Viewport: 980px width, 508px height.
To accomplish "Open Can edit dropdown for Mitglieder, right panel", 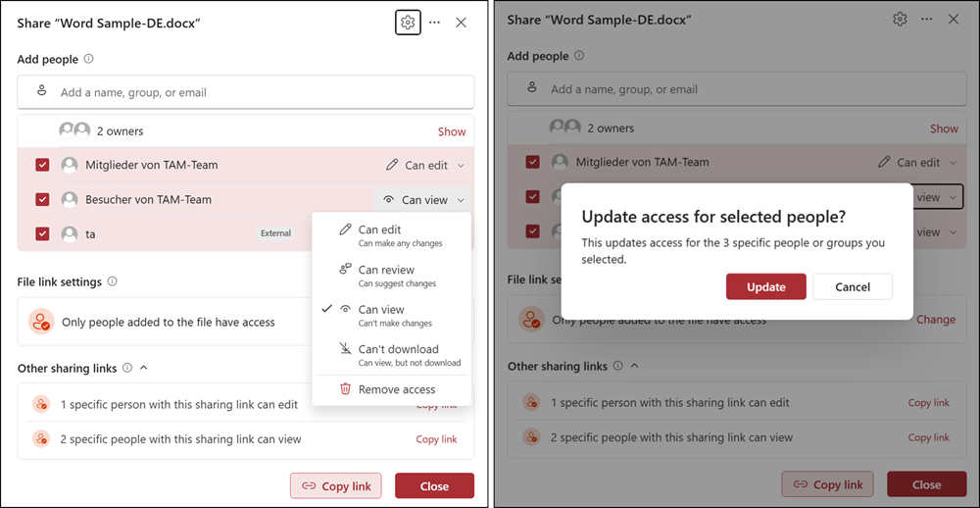I will [917, 162].
